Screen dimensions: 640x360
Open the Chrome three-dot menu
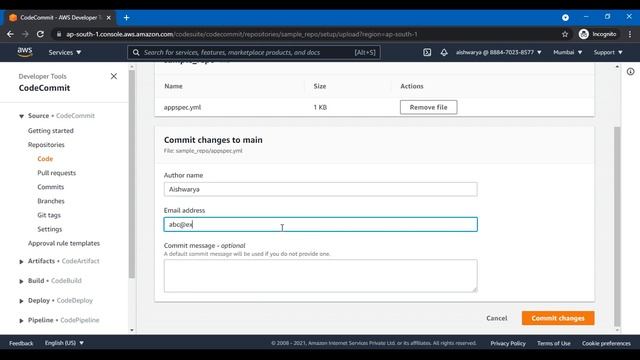630,34
